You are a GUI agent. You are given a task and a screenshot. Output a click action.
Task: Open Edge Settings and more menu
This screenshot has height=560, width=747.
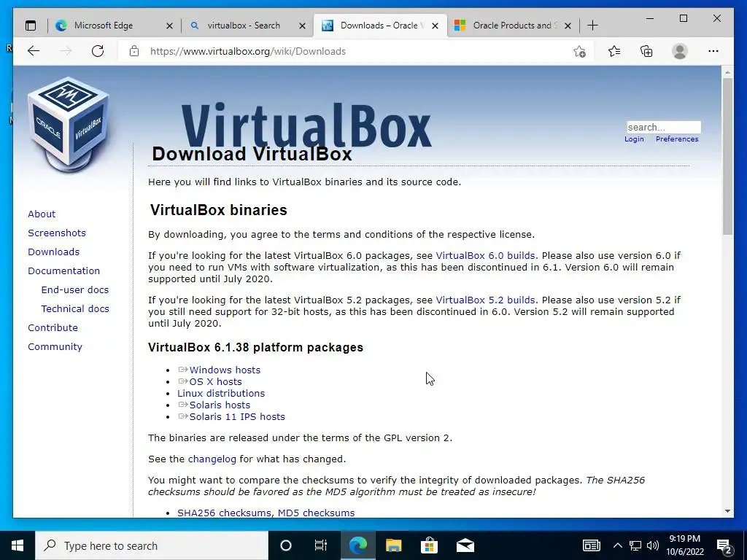coord(713,51)
